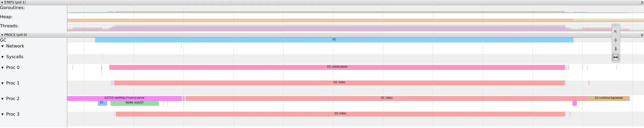Click the Threads counter graph
This screenshot has height=128, width=644.
click(x=323, y=28)
